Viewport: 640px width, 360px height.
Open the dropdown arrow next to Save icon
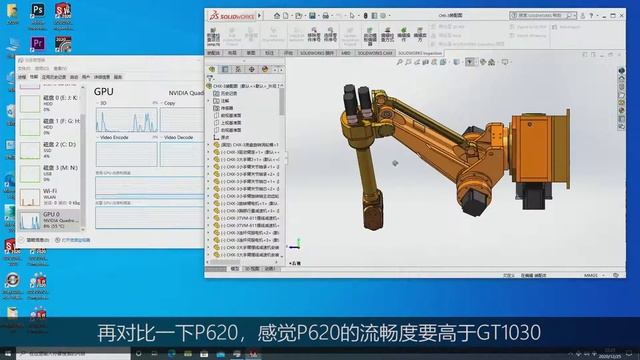coord(318,16)
